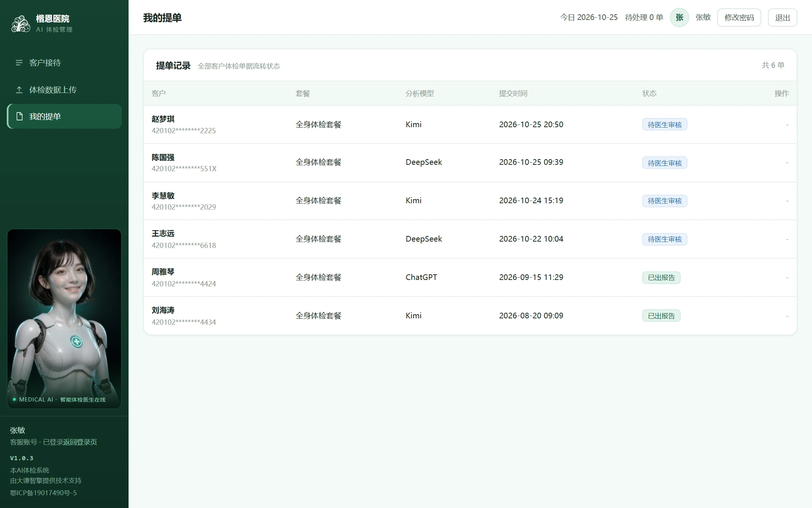This screenshot has width=812, height=508.
Task: Click the 张 user avatar circle
Action: 679,18
